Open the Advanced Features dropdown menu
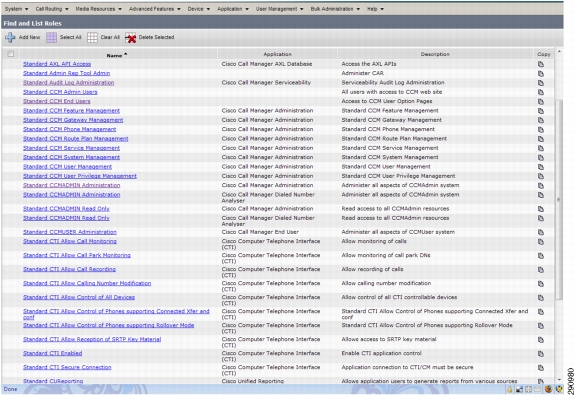This screenshot has height=418, width=576. point(155,9)
